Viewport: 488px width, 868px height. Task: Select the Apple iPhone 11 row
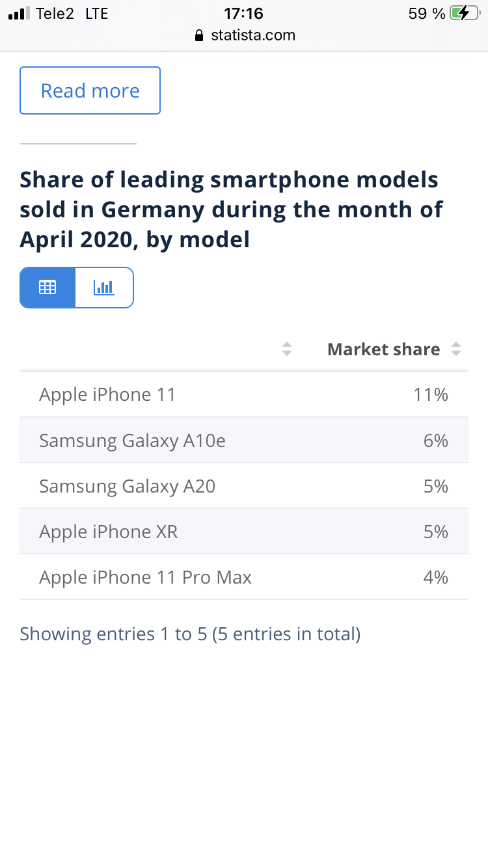pos(244,394)
